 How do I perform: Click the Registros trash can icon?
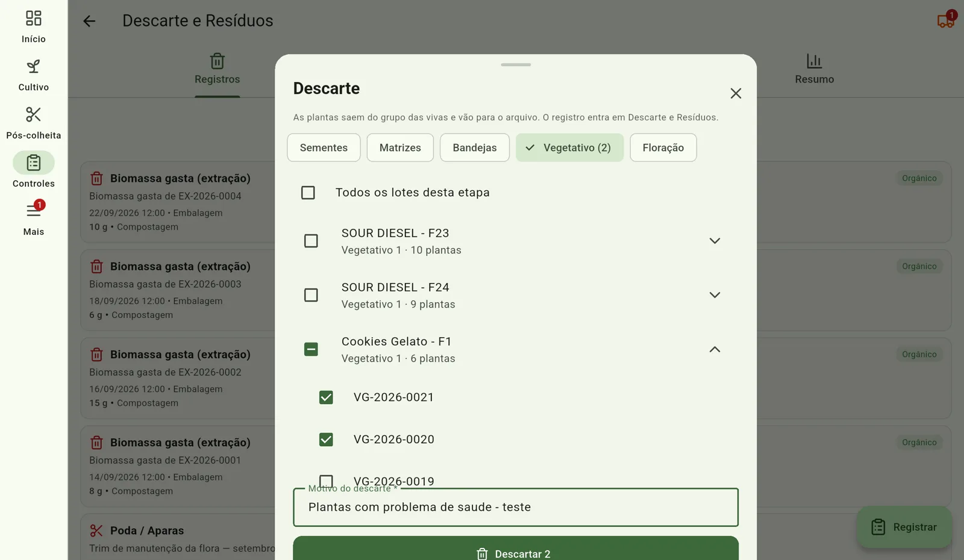[218, 61]
